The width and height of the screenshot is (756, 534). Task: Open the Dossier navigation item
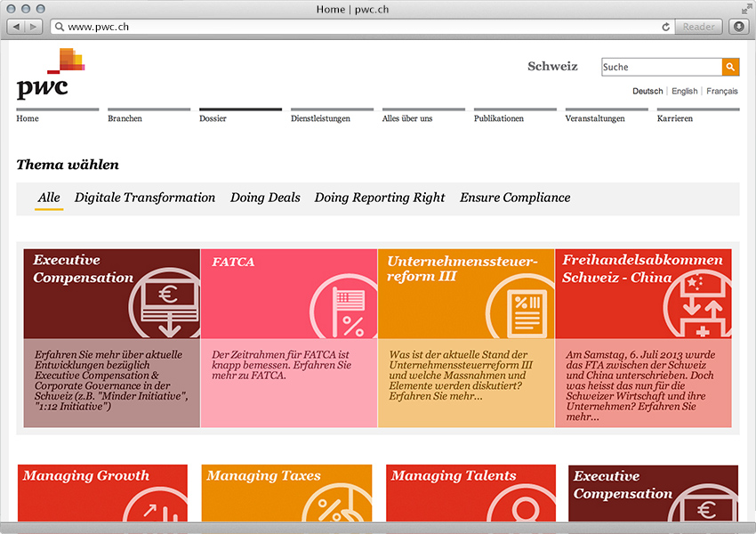[213, 118]
